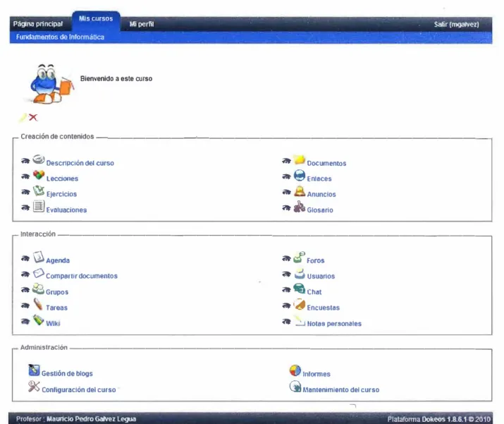Hide Documentos using its eye icon

click(x=286, y=161)
